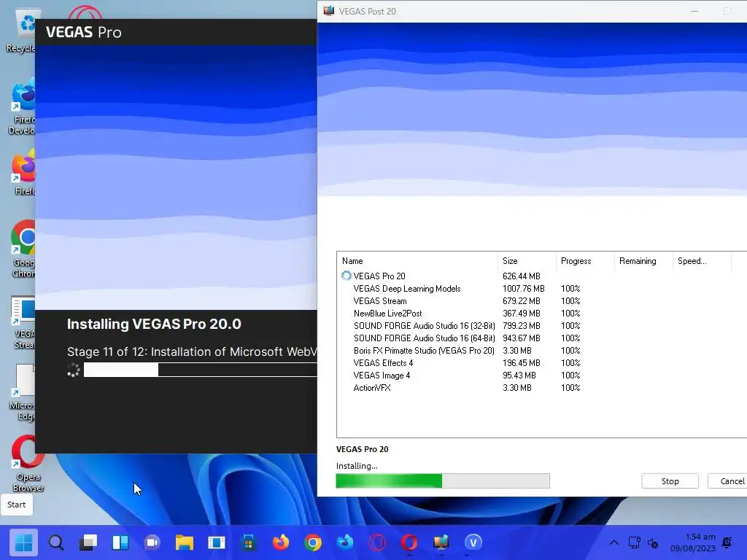Select VEGAS Effects 4 row
The image size is (747, 560).
click(x=542, y=363)
